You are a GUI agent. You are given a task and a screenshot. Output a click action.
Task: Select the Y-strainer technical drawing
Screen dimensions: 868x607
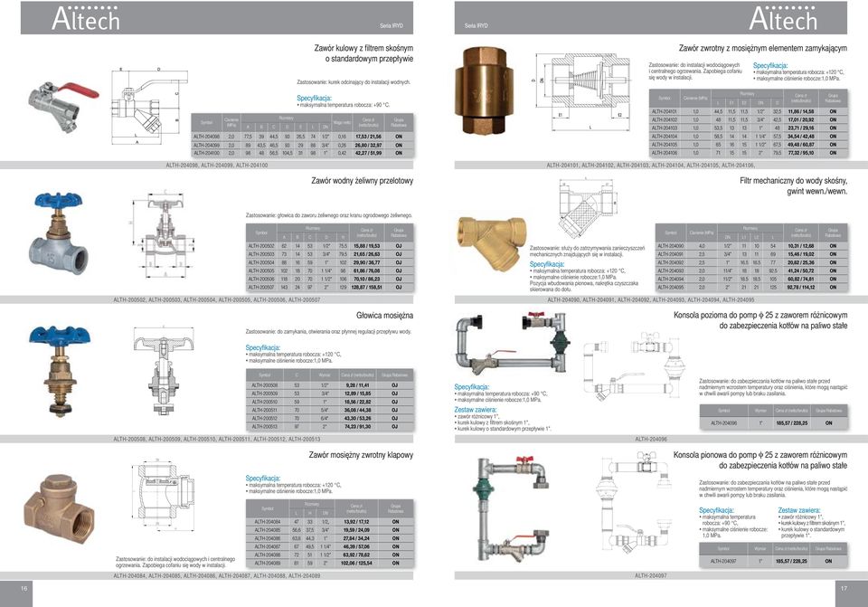click(587, 208)
